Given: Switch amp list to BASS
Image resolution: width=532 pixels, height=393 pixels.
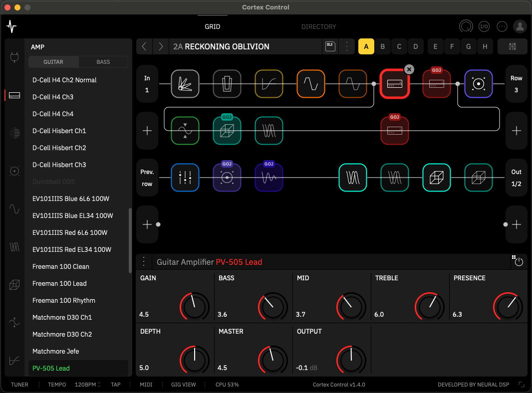Looking at the screenshot, I should click(x=103, y=62).
